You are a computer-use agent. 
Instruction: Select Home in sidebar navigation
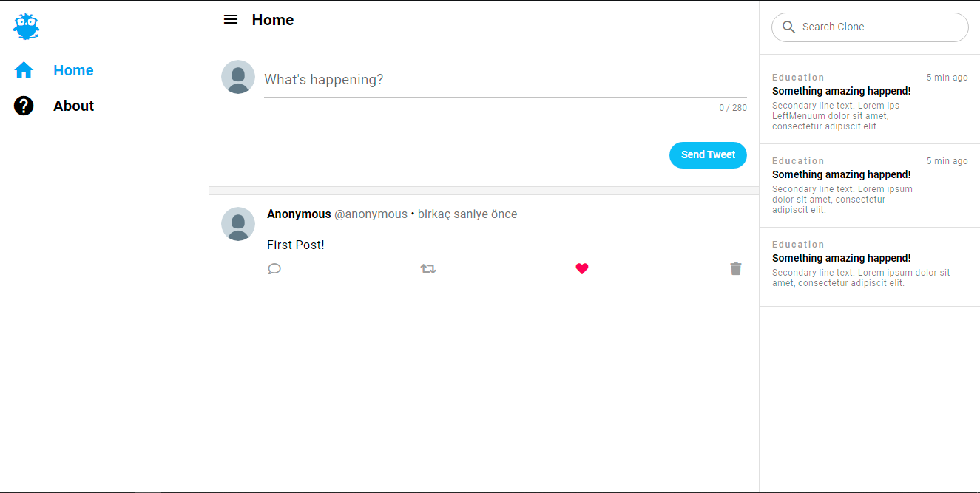pyautogui.click(x=73, y=70)
